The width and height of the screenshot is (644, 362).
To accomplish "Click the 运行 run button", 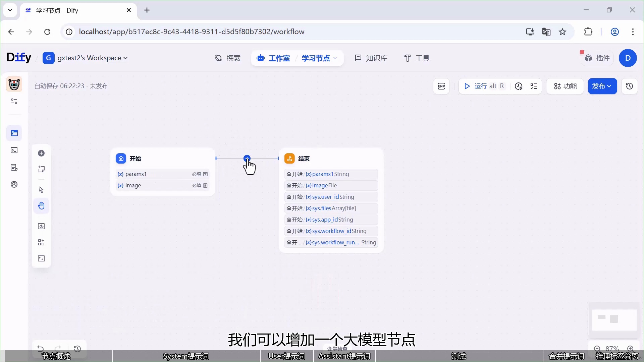I will pos(484,86).
